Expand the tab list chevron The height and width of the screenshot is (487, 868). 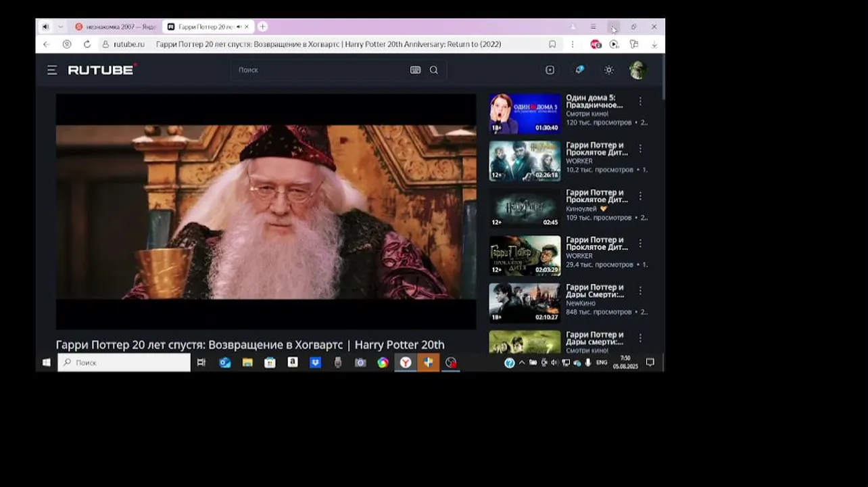tap(60, 27)
